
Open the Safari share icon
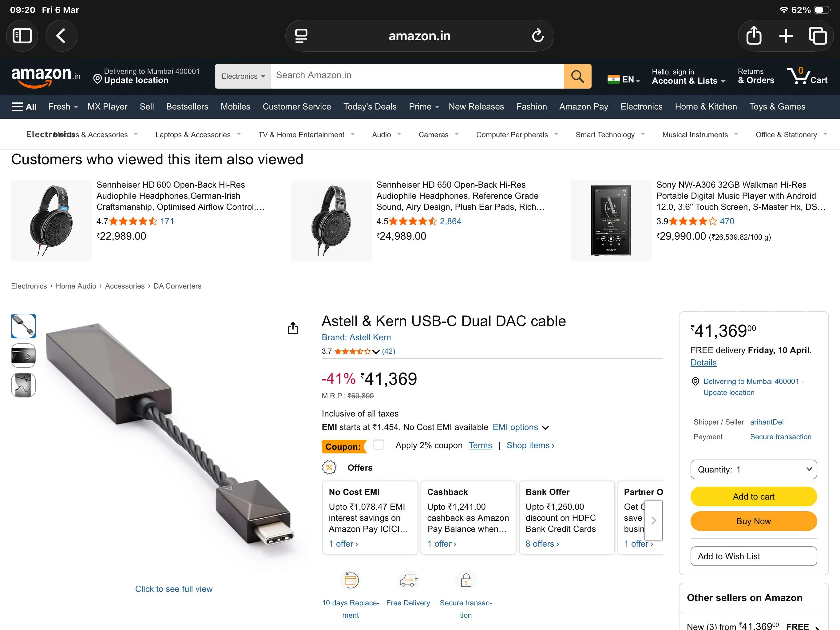[754, 36]
